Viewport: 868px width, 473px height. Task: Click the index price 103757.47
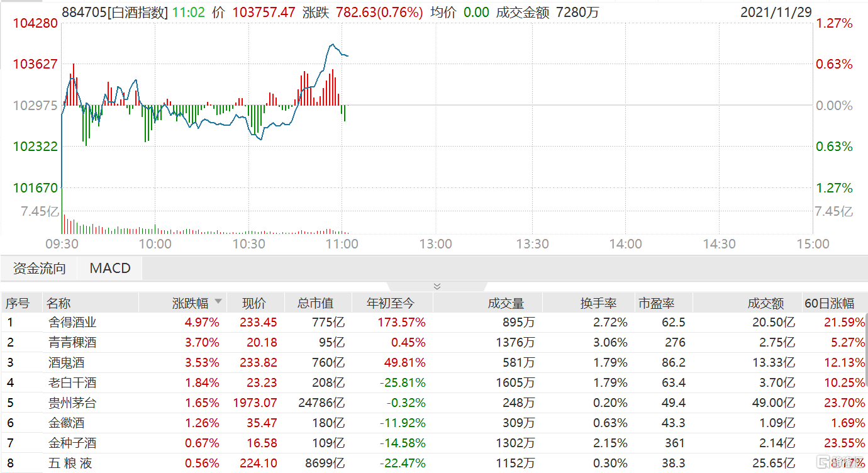[264, 12]
